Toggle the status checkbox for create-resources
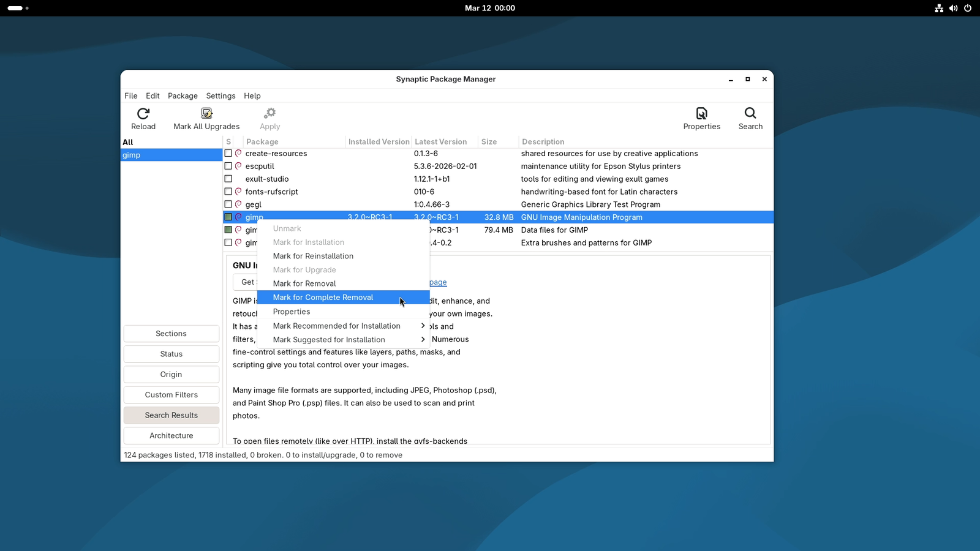Image resolution: width=980 pixels, height=551 pixels. [x=228, y=154]
